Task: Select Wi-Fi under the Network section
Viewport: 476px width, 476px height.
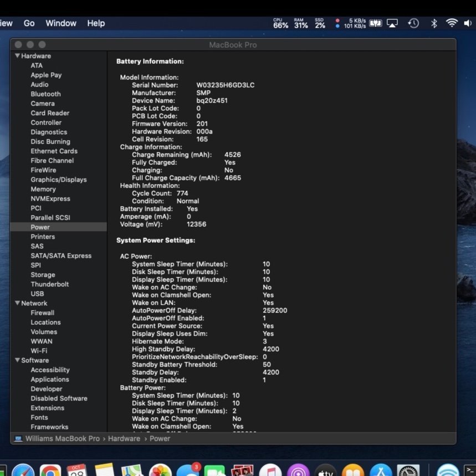Action: (39, 351)
